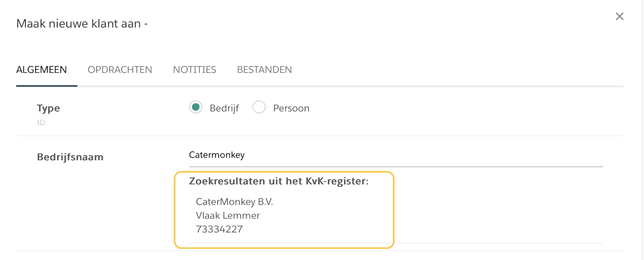Click the Vlaak Lemmer address line
Screen dimensions: 644x260
[x=228, y=215]
